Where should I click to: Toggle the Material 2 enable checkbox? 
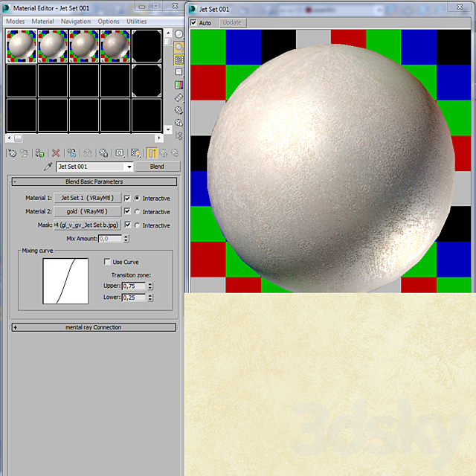tap(127, 211)
